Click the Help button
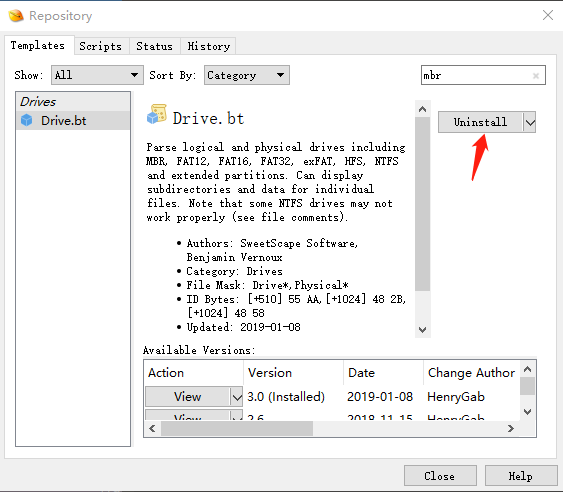Screen dimensions: 563x492 (521, 476)
